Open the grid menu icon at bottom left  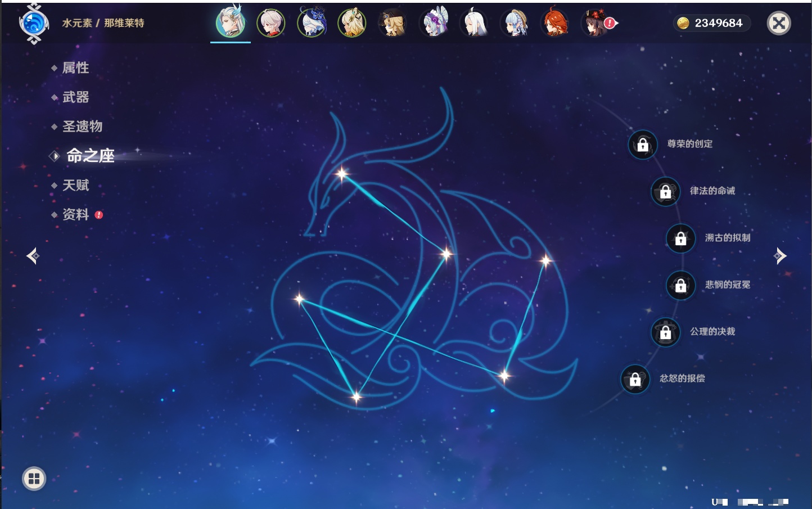click(x=34, y=479)
